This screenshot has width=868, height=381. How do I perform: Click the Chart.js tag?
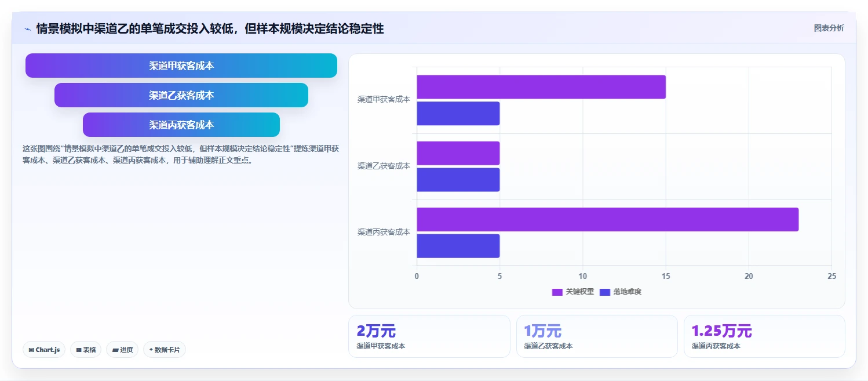point(44,350)
